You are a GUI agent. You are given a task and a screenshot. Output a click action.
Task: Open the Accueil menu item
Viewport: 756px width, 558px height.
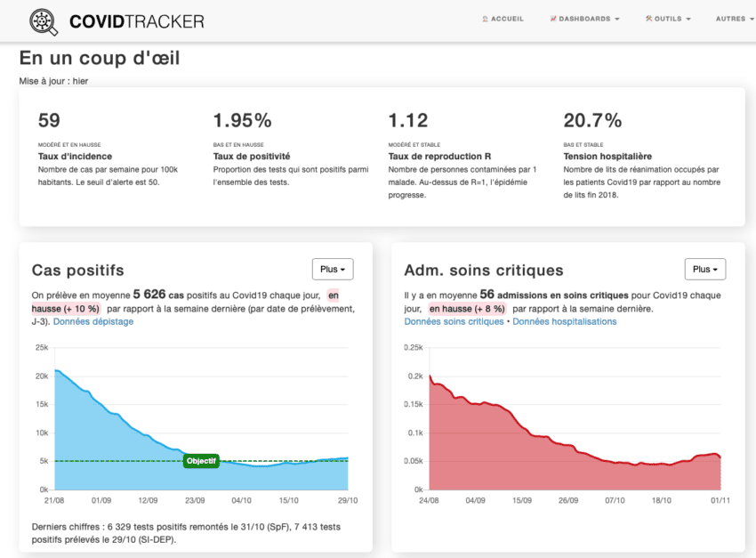tap(503, 19)
